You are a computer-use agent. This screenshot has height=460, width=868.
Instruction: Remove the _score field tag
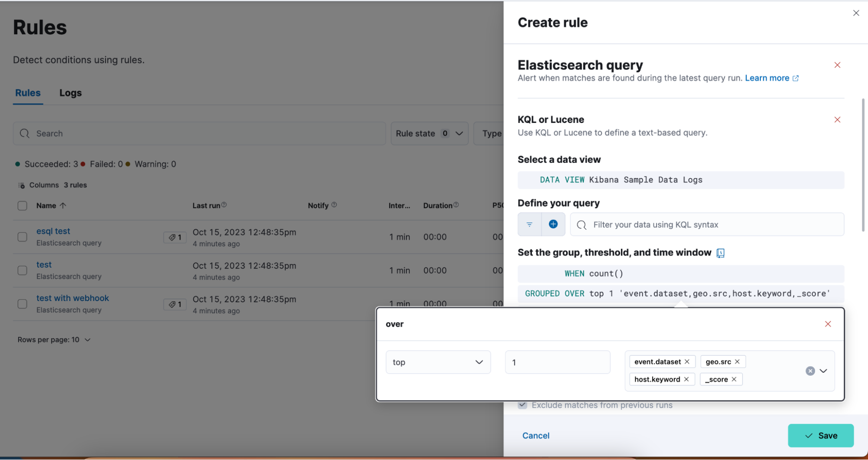click(734, 379)
